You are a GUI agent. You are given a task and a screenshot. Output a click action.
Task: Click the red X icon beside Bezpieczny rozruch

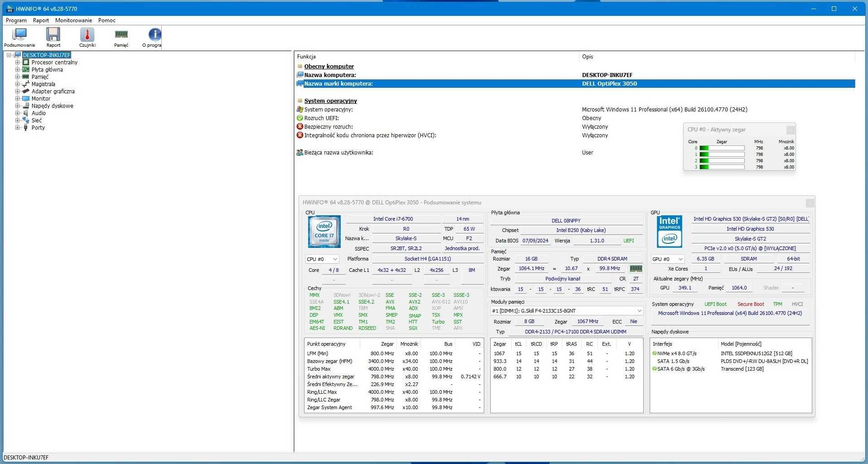tap(299, 127)
